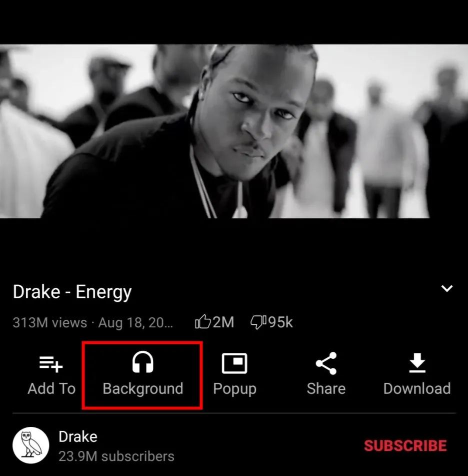Tap the Drake - Energy video title
The image size is (468, 476).
72,292
